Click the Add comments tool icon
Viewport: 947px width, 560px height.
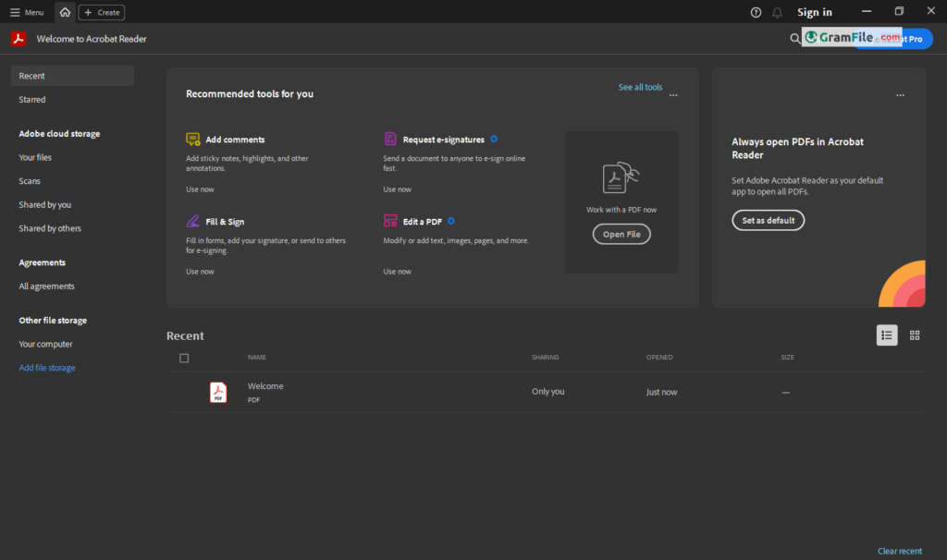(x=192, y=140)
